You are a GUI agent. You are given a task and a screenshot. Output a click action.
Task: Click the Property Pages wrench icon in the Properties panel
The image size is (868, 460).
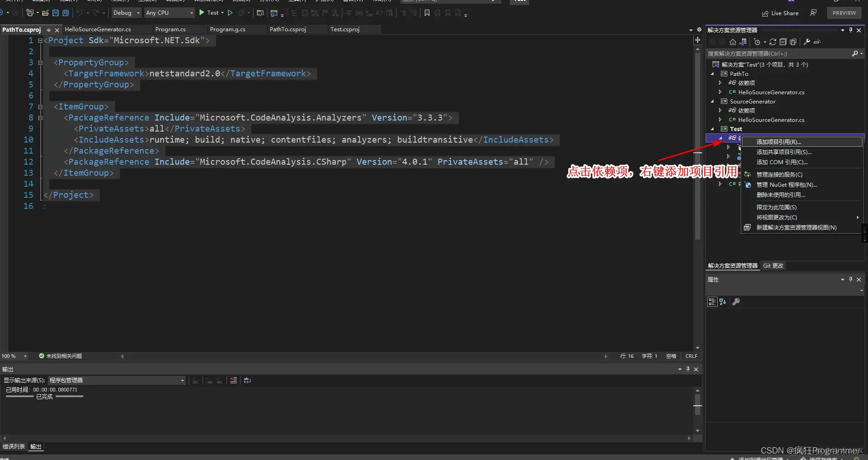tap(736, 302)
